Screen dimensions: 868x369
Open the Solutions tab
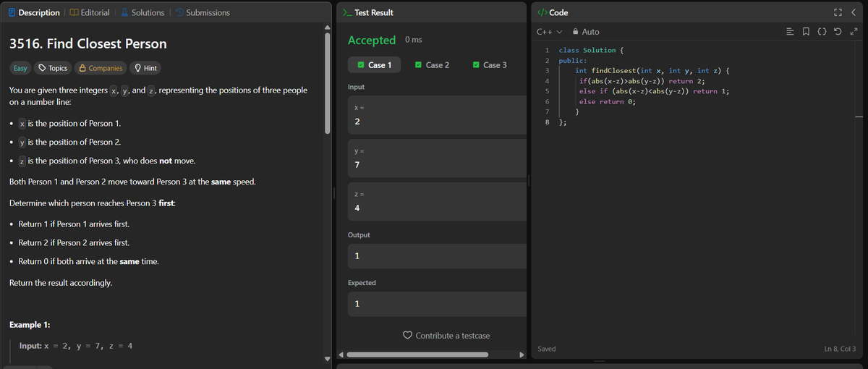point(142,12)
